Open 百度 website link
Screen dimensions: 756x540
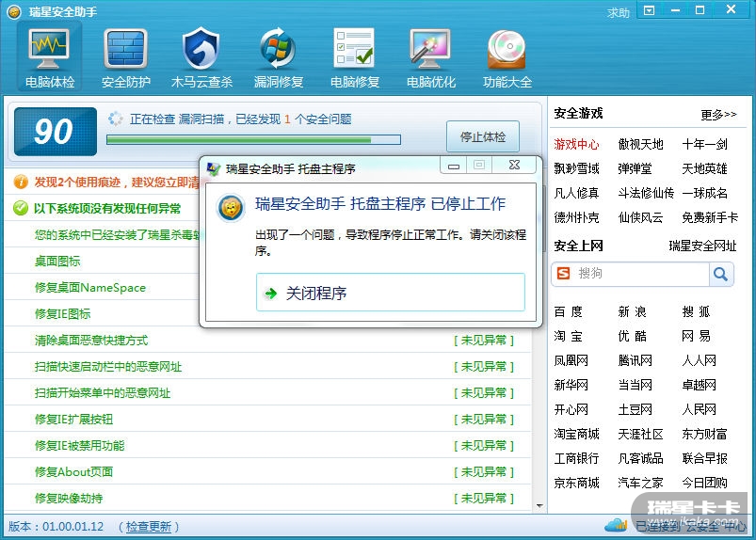(569, 311)
